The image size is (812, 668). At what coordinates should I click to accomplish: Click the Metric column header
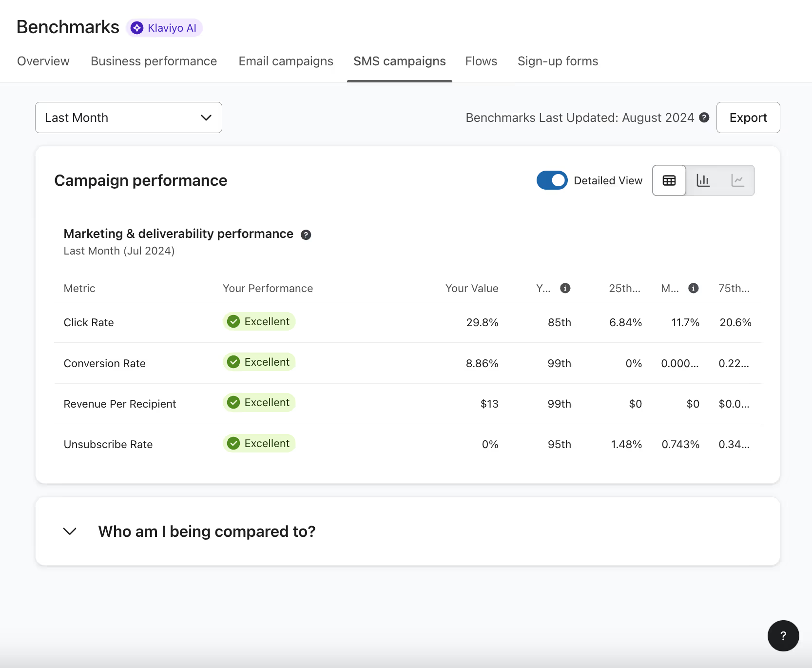pyautogui.click(x=79, y=288)
